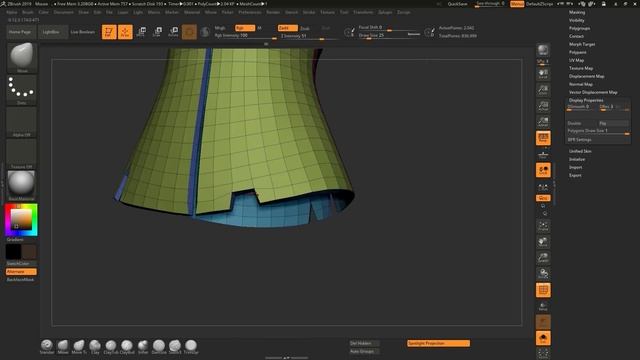Open the BasicMaterial material picker
The height and width of the screenshot is (360, 640).
pos(22,186)
